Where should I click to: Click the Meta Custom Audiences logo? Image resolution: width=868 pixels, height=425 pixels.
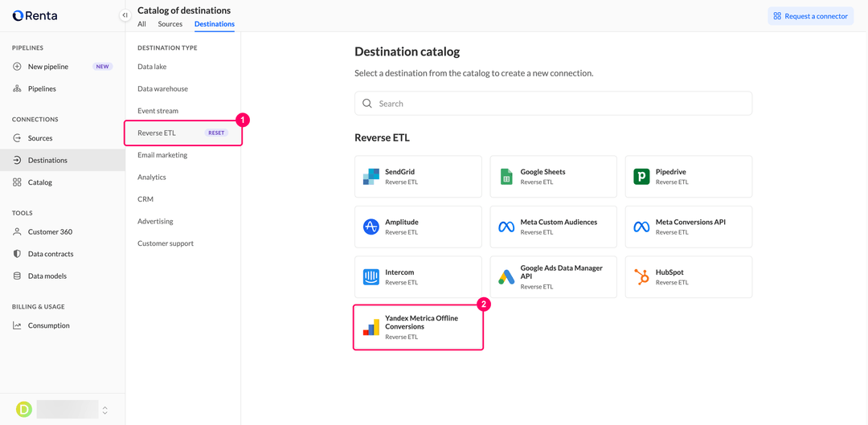point(506,227)
